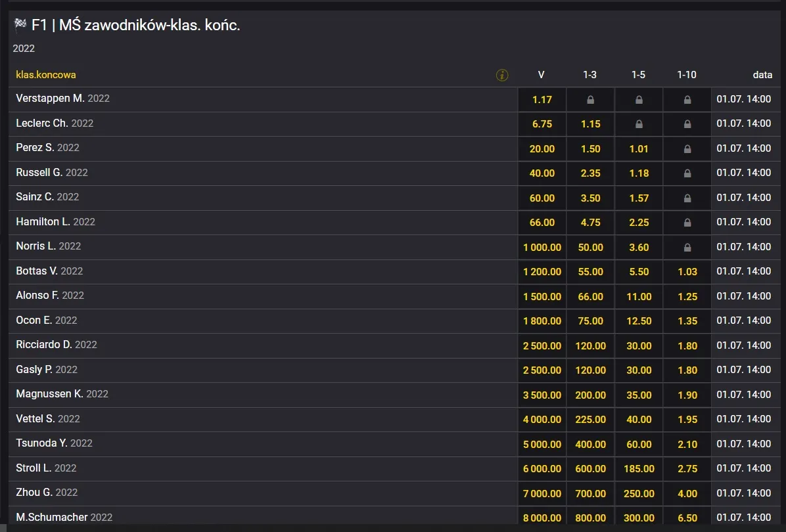
Task: Click Perez's locked 1-10 padlock icon
Action: [x=687, y=149]
